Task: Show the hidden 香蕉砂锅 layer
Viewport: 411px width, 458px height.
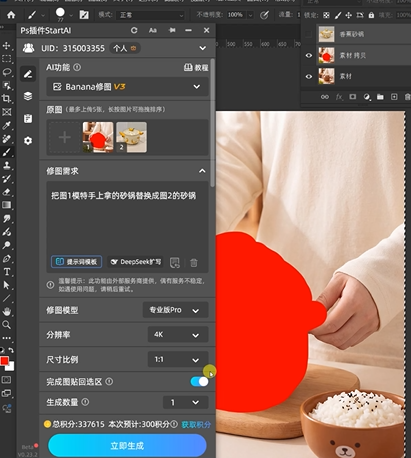Action: click(x=309, y=34)
